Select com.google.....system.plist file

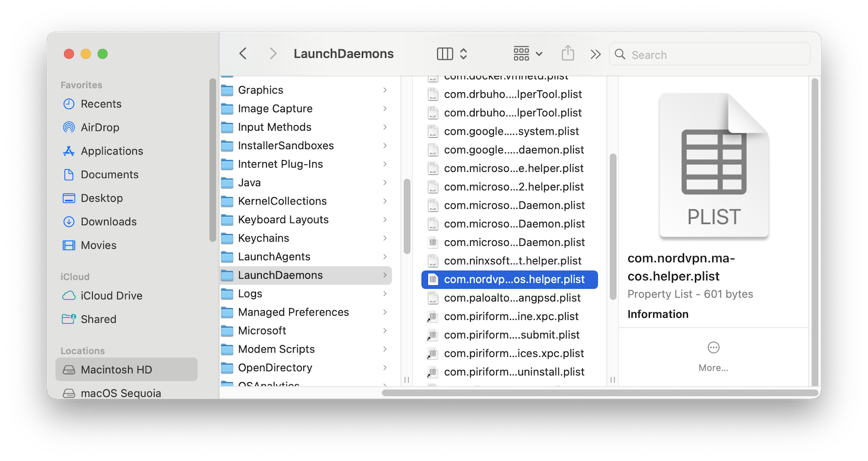point(509,131)
